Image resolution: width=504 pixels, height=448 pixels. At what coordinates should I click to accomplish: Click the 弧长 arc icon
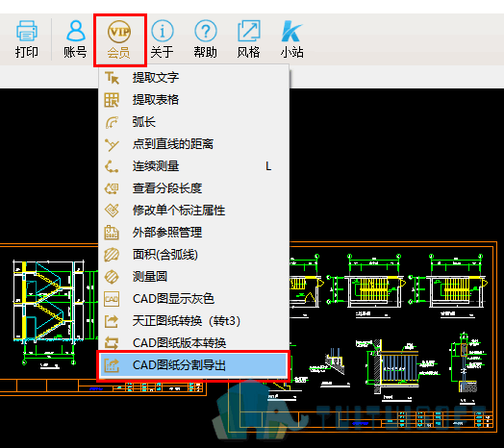tap(112, 122)
